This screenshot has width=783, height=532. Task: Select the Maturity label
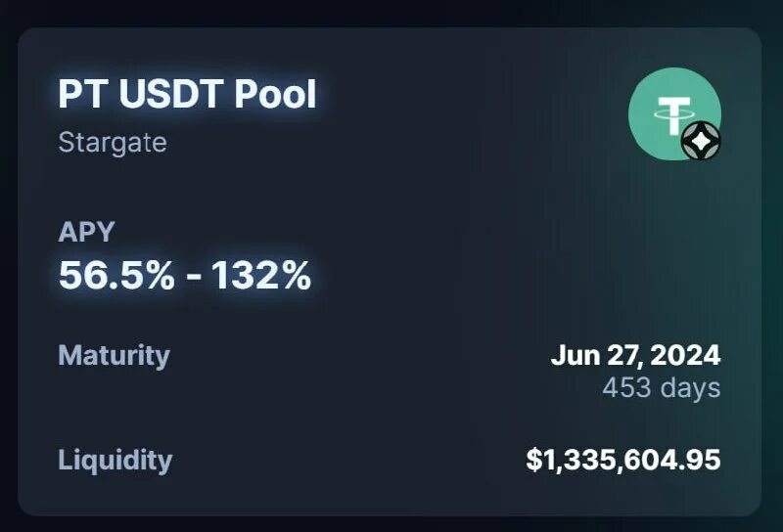[x=114, y=355]
